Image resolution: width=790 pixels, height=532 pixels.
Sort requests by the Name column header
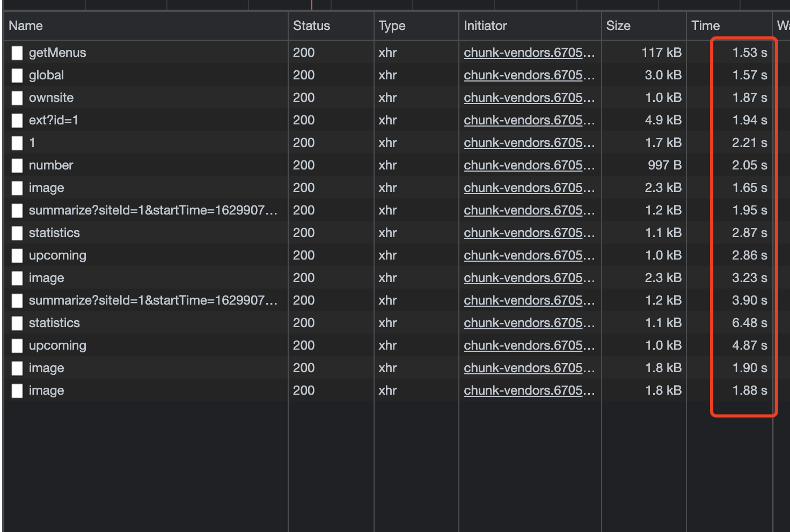(26, 26)
